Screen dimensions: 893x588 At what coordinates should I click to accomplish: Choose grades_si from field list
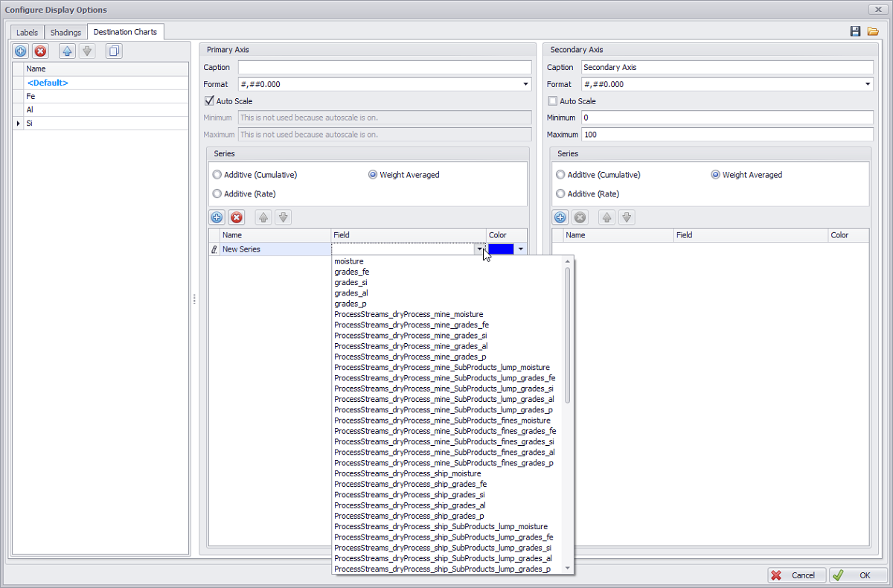point(351,283)
